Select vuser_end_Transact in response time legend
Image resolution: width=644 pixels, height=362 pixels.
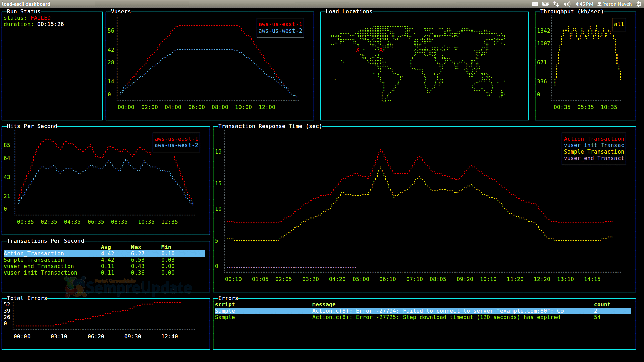[594, 158]
